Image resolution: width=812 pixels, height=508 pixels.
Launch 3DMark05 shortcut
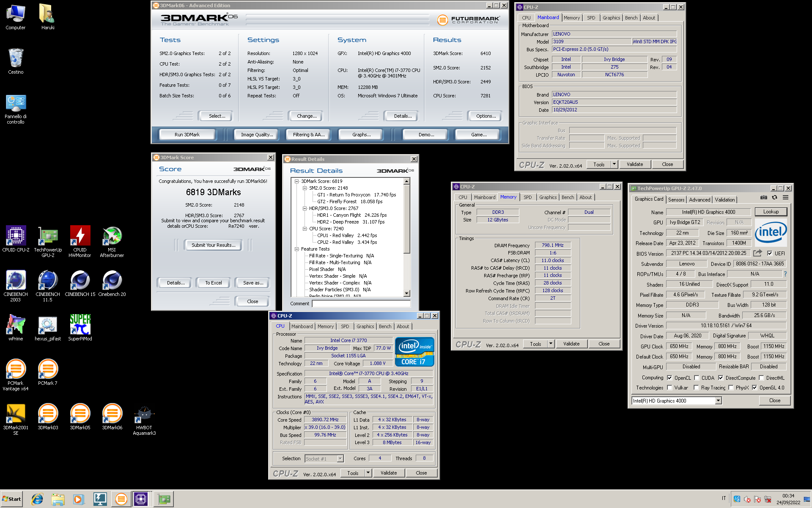point(80,417)
